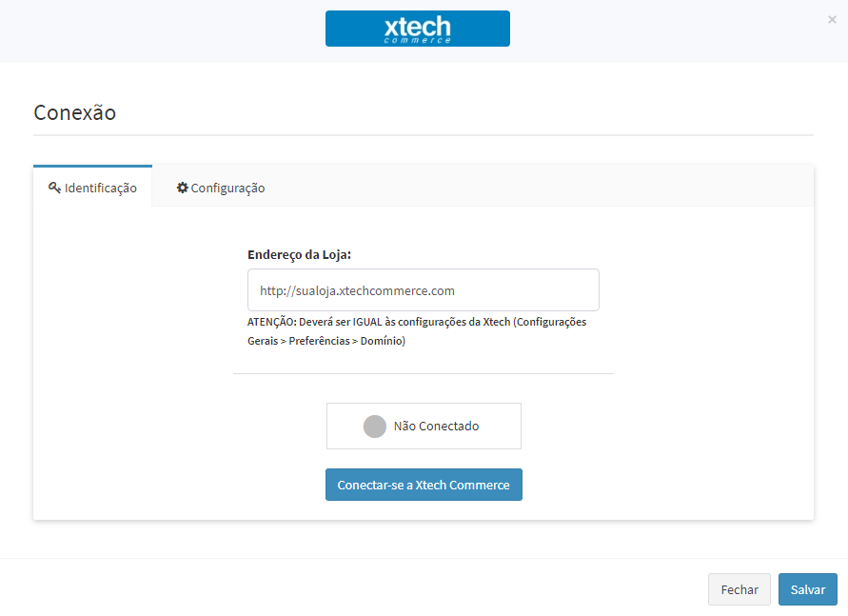The height and width of the screenshot is (616, 848).
Task: Click Conectar-se a Xtech Commerce button
Action: 424,485
